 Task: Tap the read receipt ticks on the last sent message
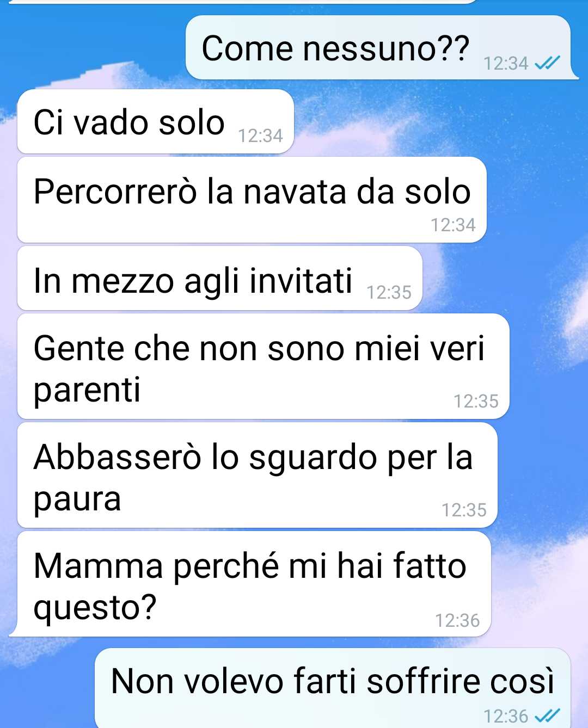point(547,715)
